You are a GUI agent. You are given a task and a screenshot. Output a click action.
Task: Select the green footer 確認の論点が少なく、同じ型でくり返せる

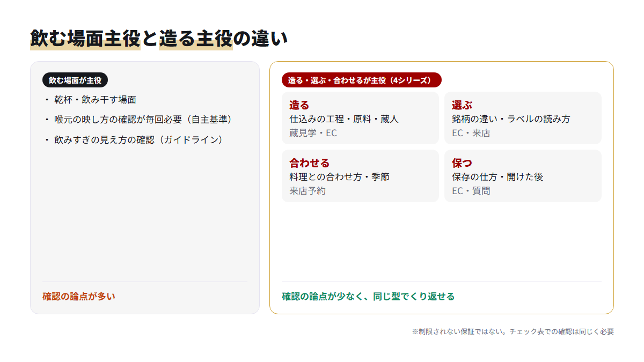point(368,297)
